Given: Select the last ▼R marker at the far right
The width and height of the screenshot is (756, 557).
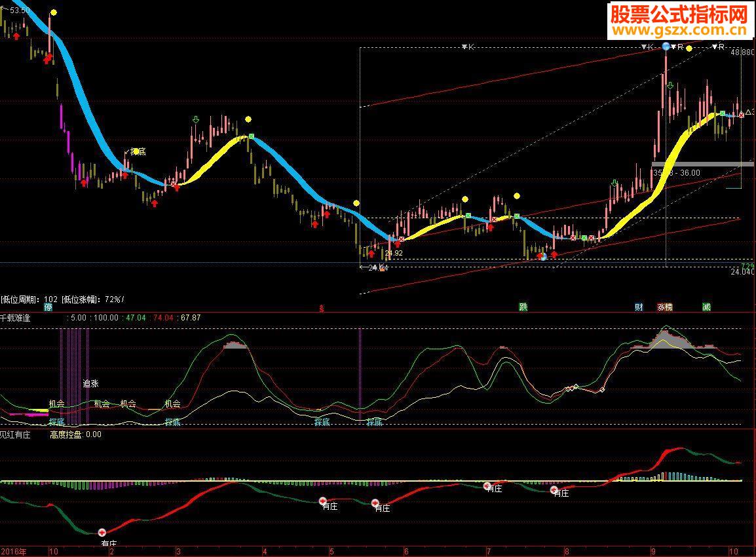Looking at the screenshot, I should (719, 47).
